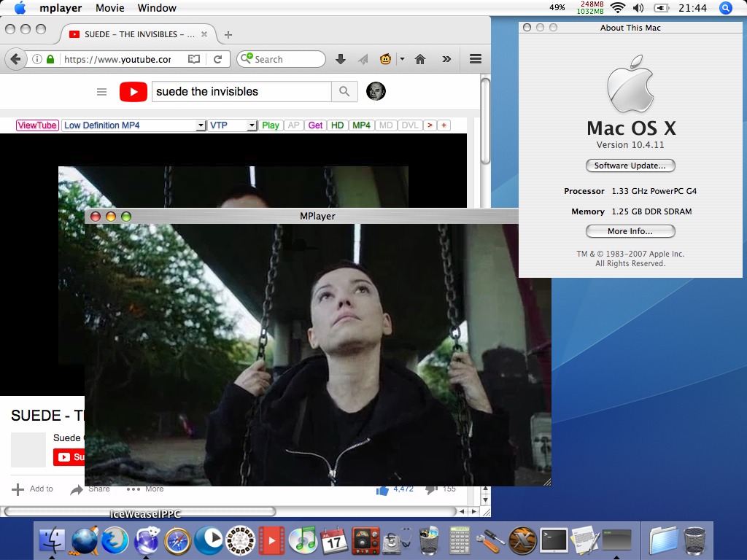Open iTunes from the Dock
Screen dimensions: 747x560
(x=303, y=540)
